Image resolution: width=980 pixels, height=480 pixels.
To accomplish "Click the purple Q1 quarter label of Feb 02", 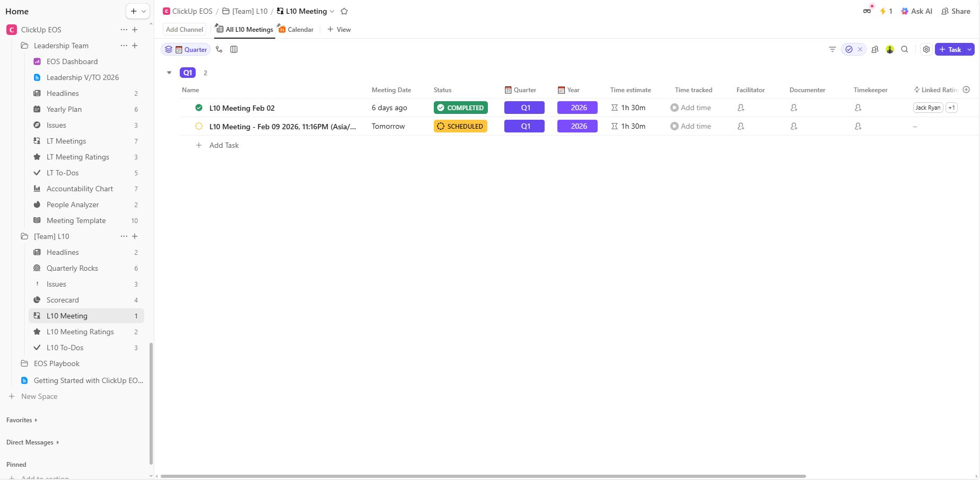I will 524,108.
